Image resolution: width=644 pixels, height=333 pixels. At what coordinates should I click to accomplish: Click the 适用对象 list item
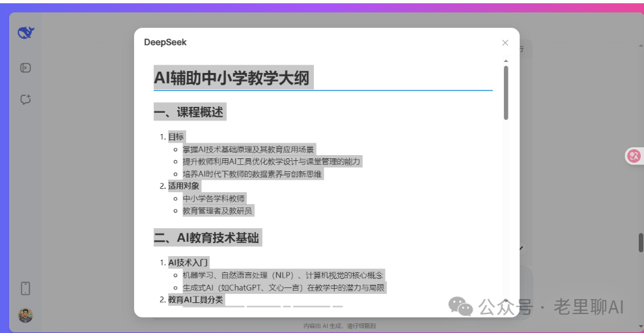185,186
